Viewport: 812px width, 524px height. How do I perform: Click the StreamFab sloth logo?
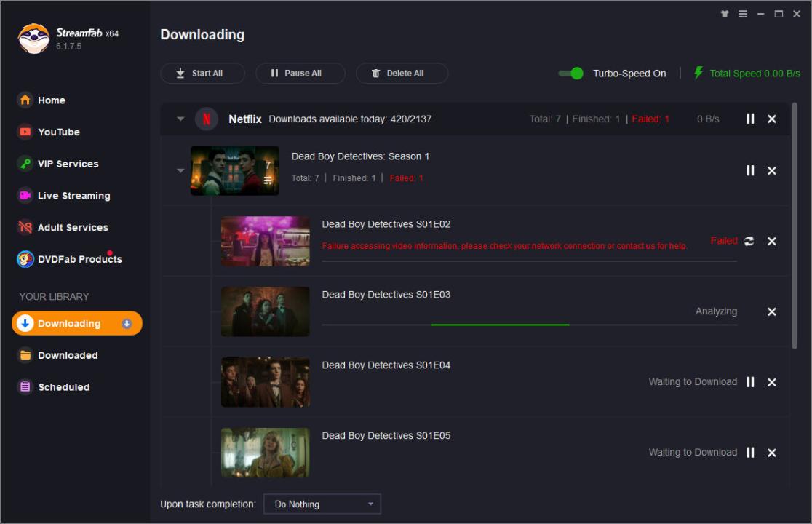[x=33, y=39]
